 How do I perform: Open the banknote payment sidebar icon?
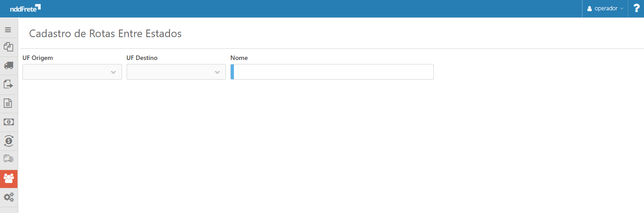point(8,122)
